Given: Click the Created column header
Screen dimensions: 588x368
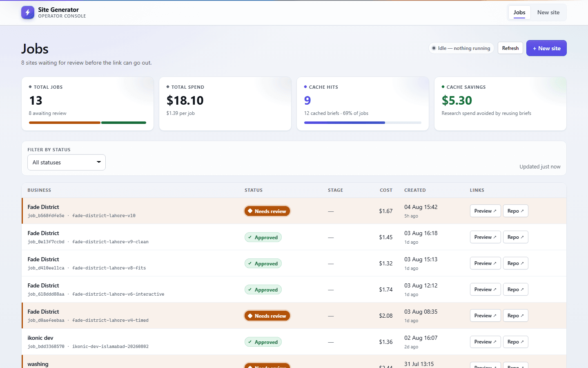Looking at the screenshot, I should (415, 190).
